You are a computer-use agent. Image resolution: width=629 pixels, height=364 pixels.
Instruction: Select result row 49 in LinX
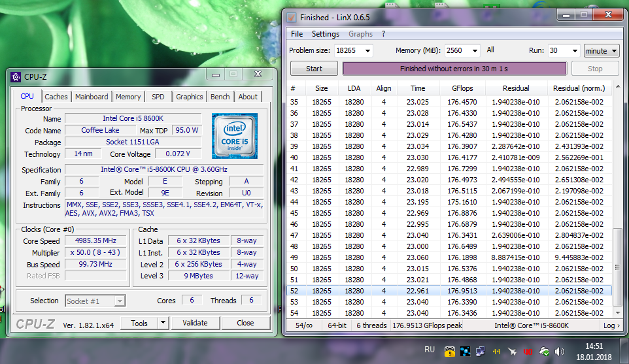pos(450,257)
